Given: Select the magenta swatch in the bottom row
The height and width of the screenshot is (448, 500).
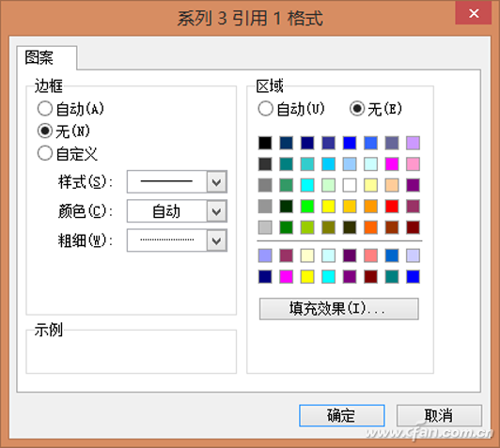Looking at the screenshot, I should [287, 276].
